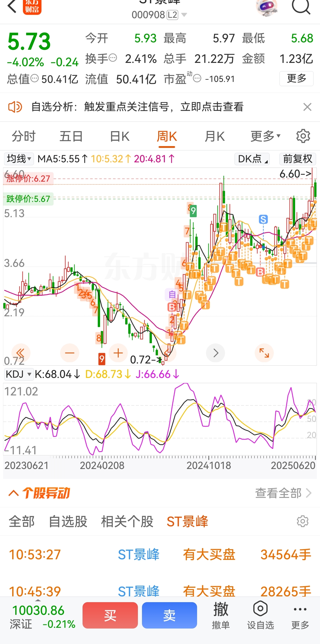
Task: Open the 均线 indicator dropdown
Action: (19, 159)
